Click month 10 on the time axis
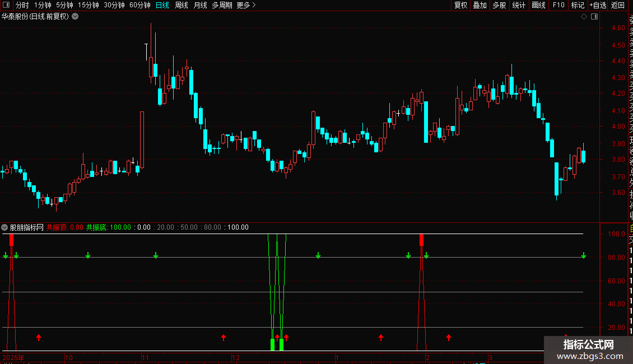 [x=69, y=357]
